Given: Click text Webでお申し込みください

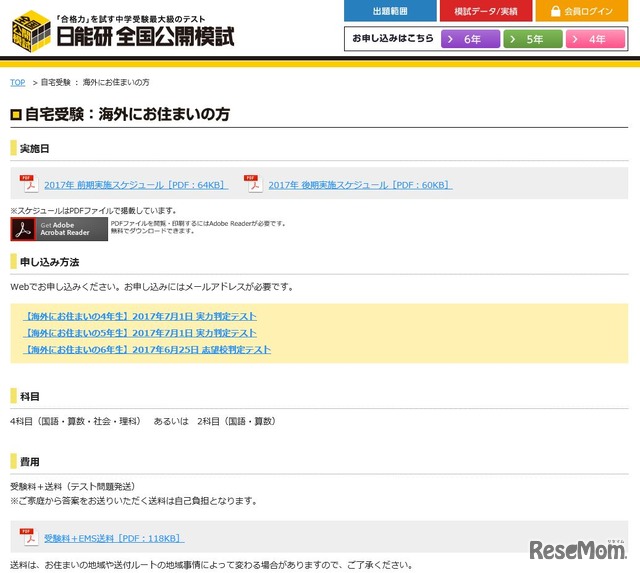Looking at the screenshot, I should pos(66,287).
